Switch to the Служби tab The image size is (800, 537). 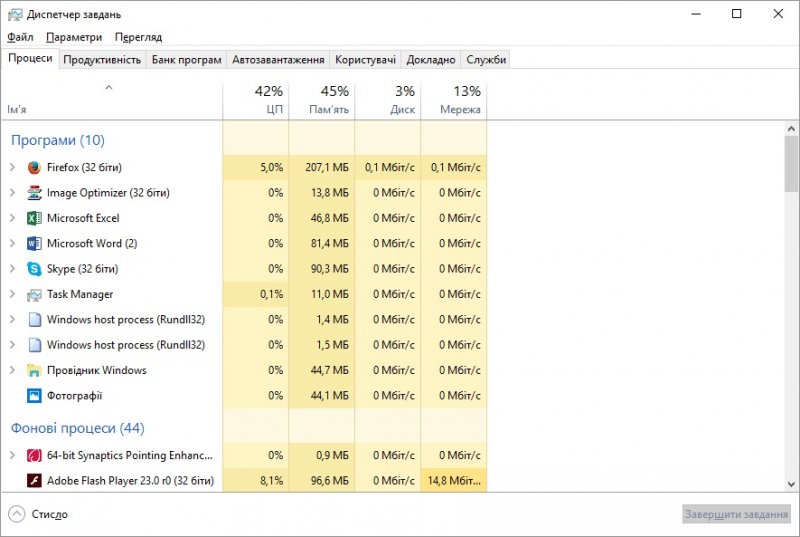coord(486,60)
